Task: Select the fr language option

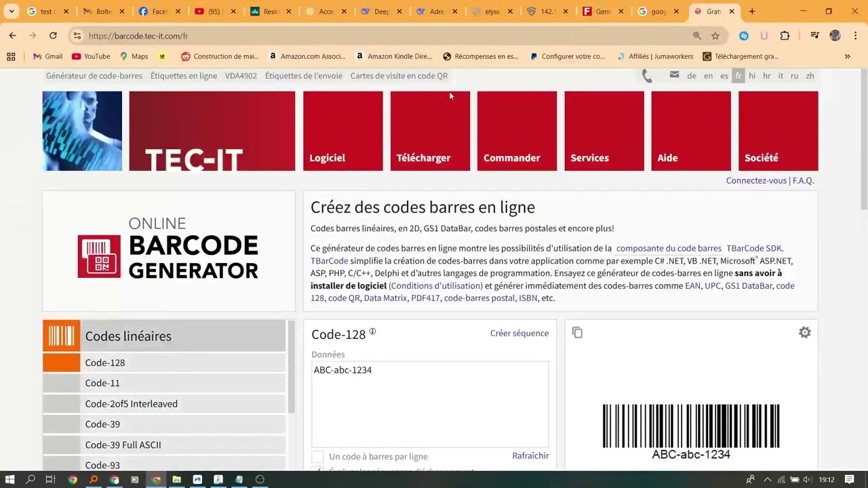Action: tap(738, 76)
